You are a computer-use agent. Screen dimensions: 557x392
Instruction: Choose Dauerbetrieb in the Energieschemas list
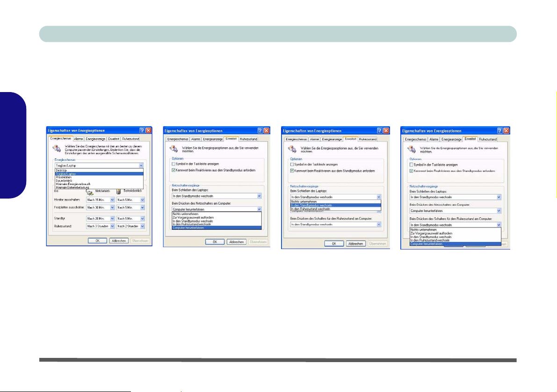(x=99, y=180)
